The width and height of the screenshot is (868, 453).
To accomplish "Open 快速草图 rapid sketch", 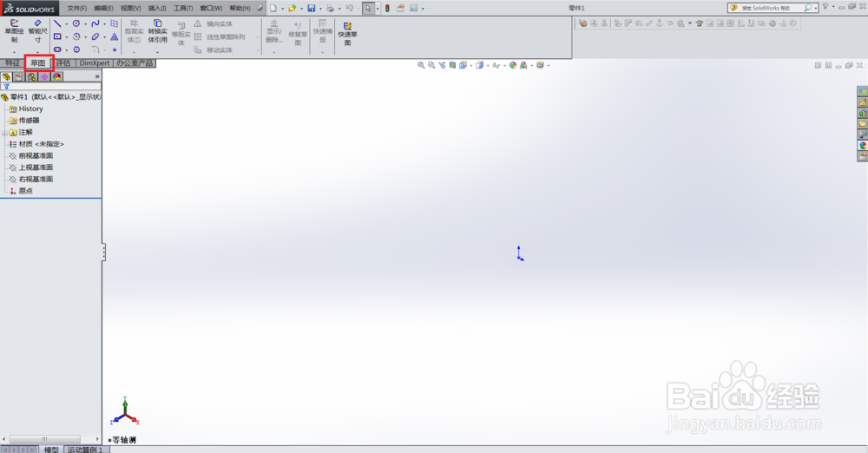I will (x=347, y=33).
